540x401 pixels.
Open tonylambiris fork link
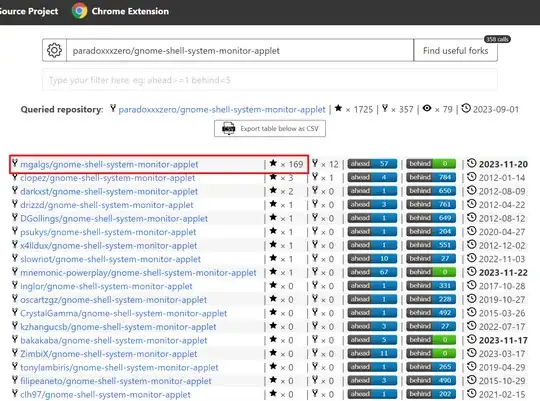tap(119, 368)
